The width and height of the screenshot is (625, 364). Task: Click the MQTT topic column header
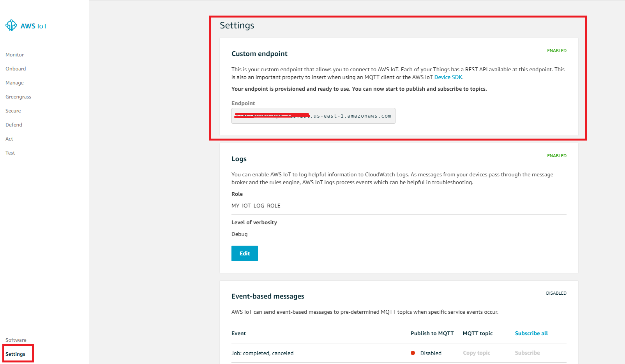pyautogui.click(x=478, y=333)
